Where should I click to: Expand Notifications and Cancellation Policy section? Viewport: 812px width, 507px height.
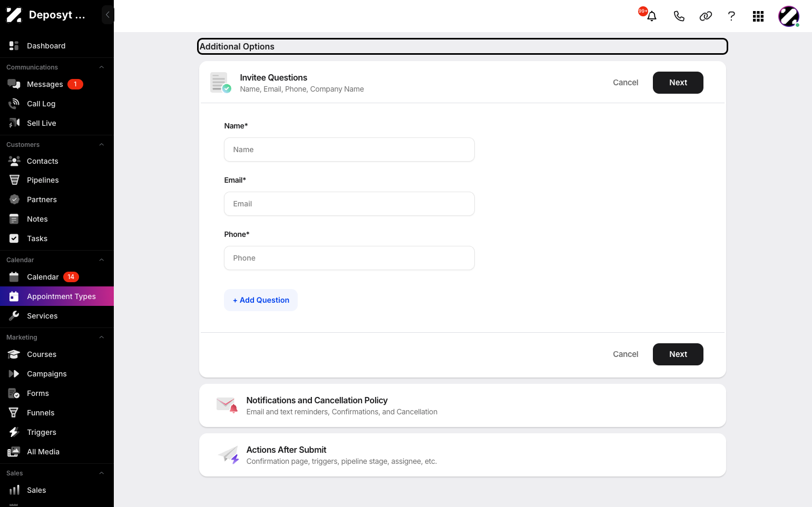coord(463,405)
